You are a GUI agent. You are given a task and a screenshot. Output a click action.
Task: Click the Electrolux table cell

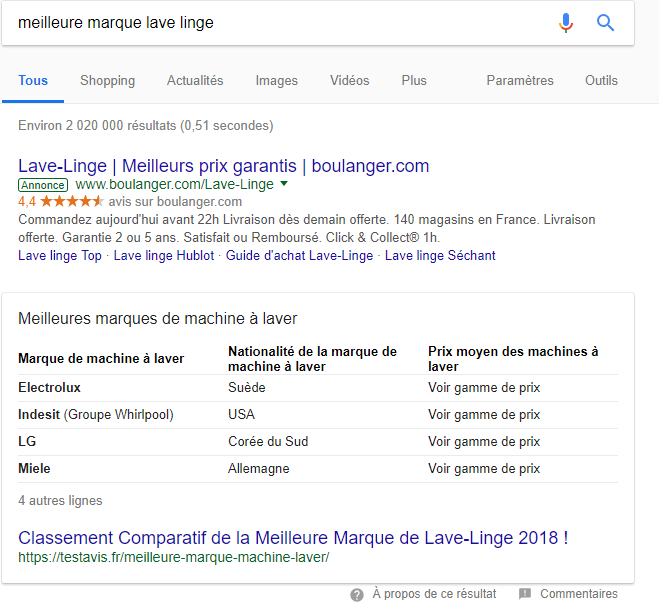tap(49, 388)
